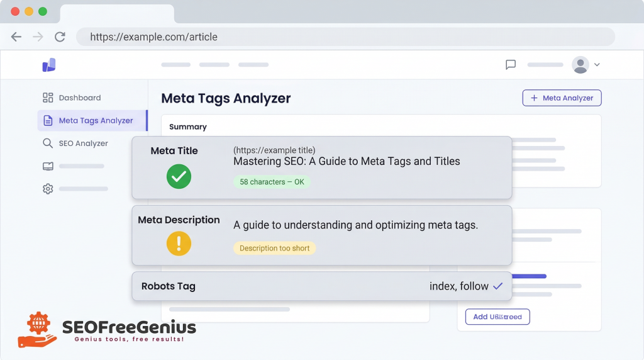Reload the page with refresh icon
This screenshot has height=360, width=644.
[60, 37]
